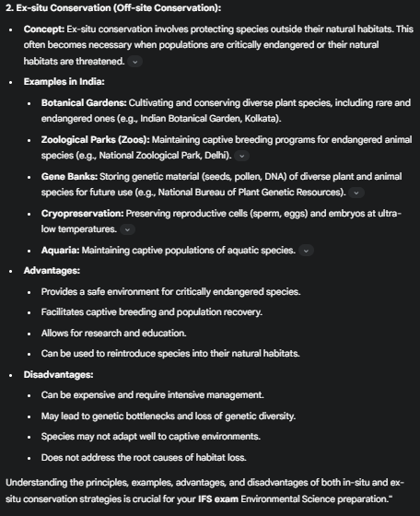Click the 'Zoological Parks (Zoos):' bold term

pos(96,140)
